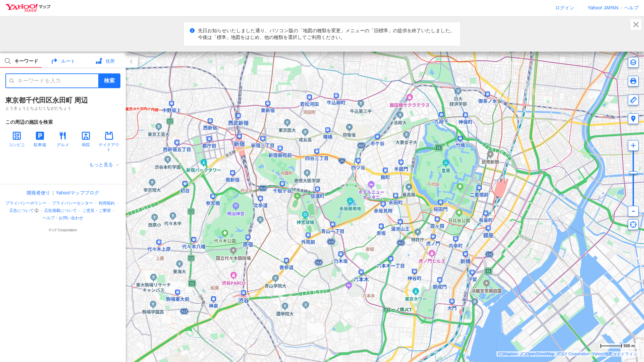Click the 四ツ谷 station icon
Viewport: 644px width, 362px height.
358,161
